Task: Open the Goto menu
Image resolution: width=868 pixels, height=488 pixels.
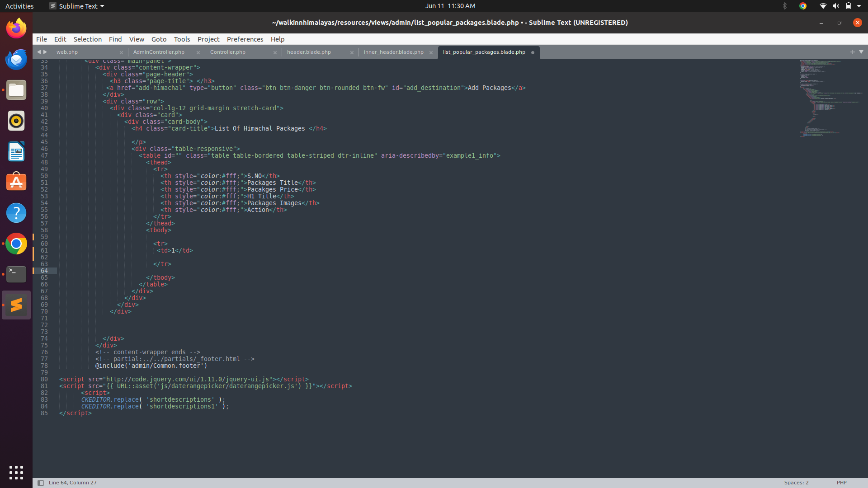Action: pyautogui.click(x=159, y=39)
